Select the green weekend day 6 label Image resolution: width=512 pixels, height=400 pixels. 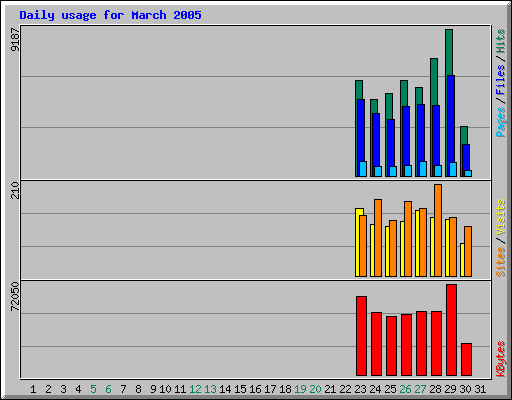(x=108, y=389)
